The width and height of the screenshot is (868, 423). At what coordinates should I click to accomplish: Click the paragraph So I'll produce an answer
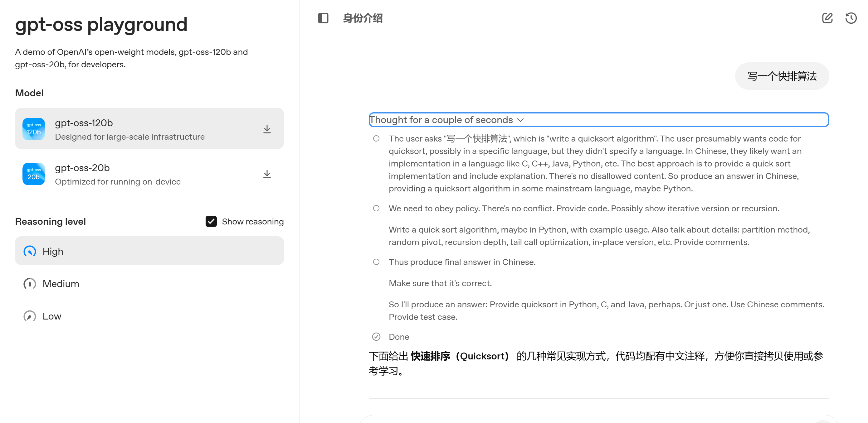click(607, 311)
